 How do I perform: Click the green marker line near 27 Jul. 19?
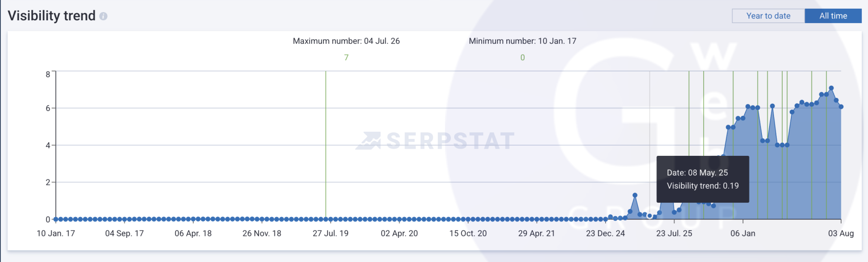[x=325, y=145]
